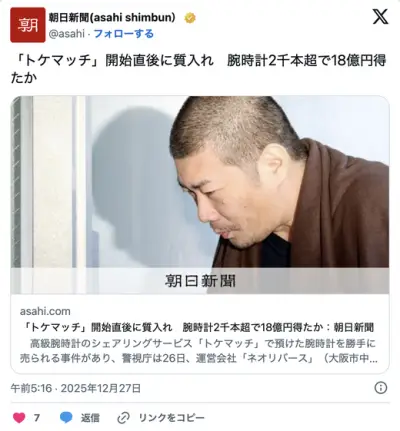This screenshot has width=400, height=431.
Task: Open 朝日新聞(asahi shimbun) account name
Action: click(112, 17)
